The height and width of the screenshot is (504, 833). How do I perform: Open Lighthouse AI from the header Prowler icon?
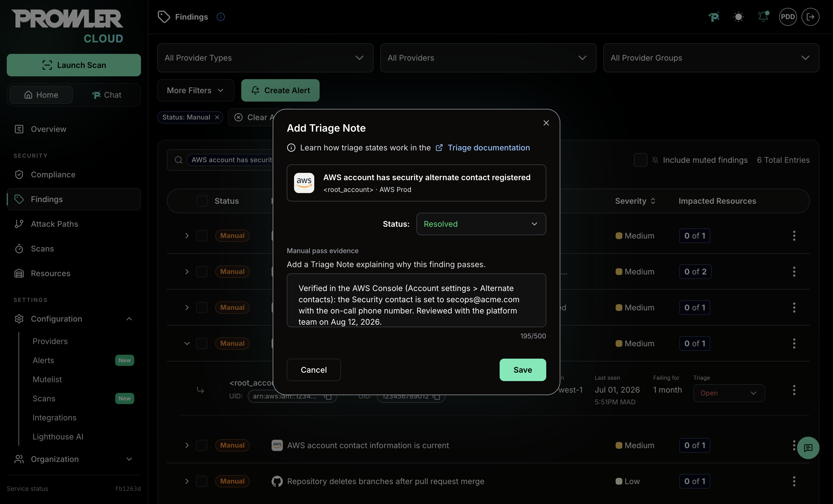pyautogui.click(x=714, y=17)
